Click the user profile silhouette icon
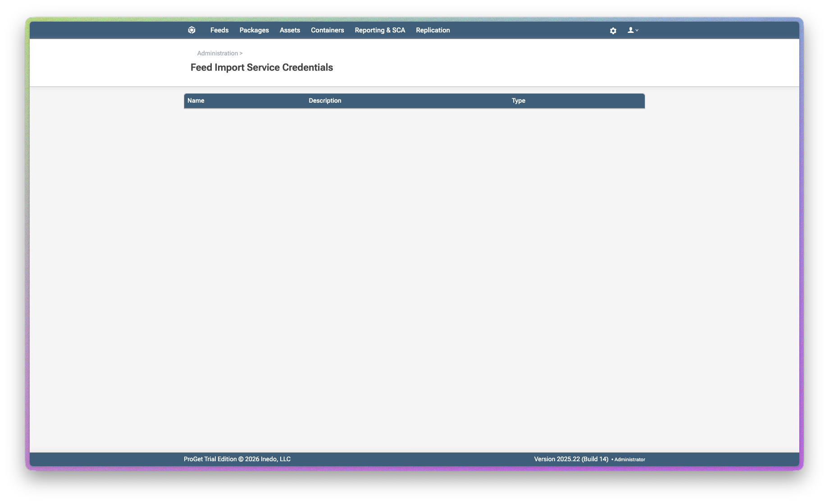 tap(630, 30)
